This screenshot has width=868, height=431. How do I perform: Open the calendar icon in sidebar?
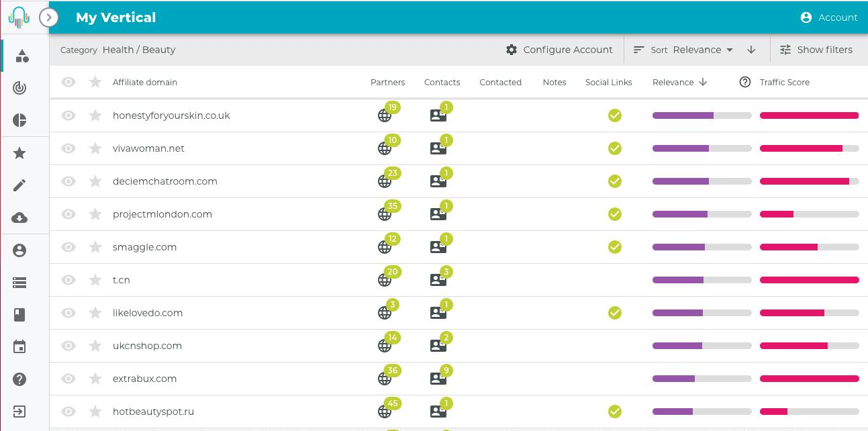[x=20, y=346]
